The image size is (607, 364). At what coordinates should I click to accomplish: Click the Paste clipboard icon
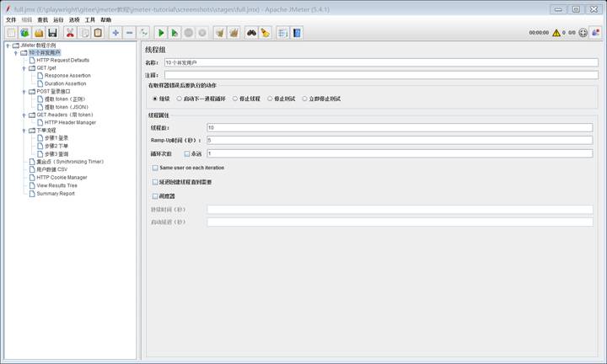tap(99, 33)
